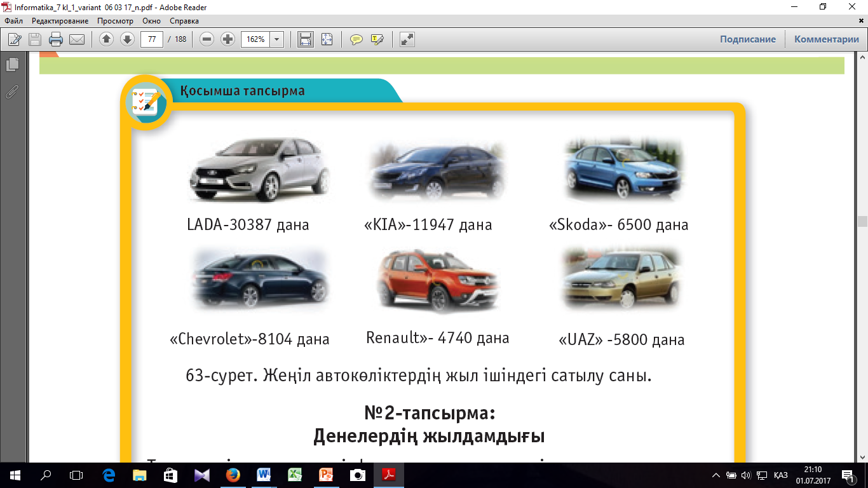
Task: Click text '«Skoda»- 6500 дана'
Action: point(619,224)
